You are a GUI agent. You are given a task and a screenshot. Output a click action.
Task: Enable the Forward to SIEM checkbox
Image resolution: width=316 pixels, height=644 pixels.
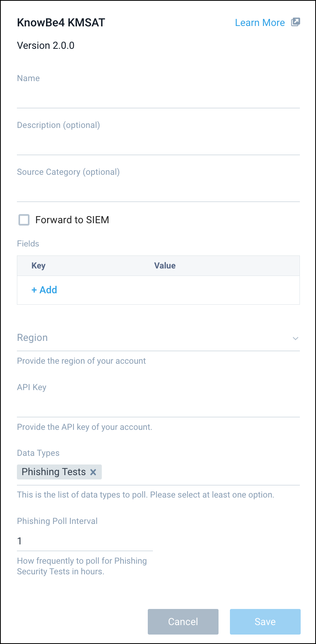coord(24,220)
